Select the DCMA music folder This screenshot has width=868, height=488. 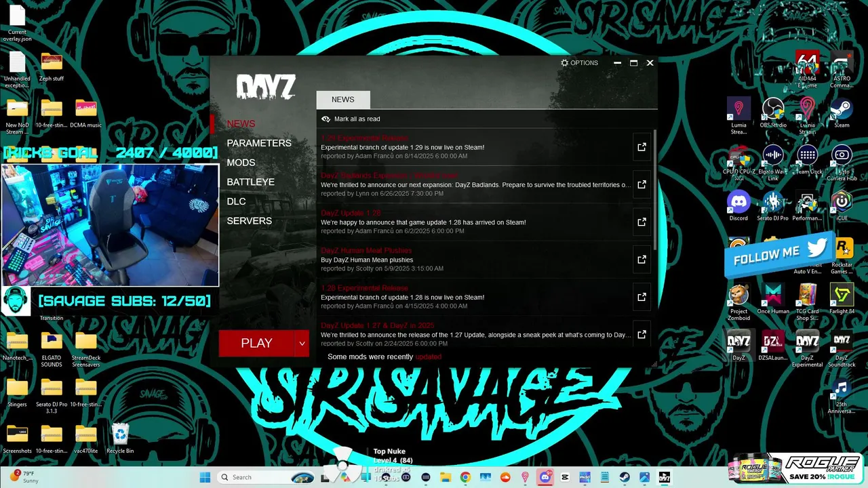85,113
